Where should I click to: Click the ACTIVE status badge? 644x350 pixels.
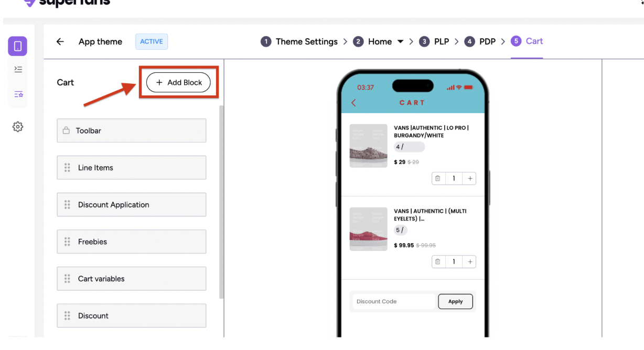(x=152, y=41)
